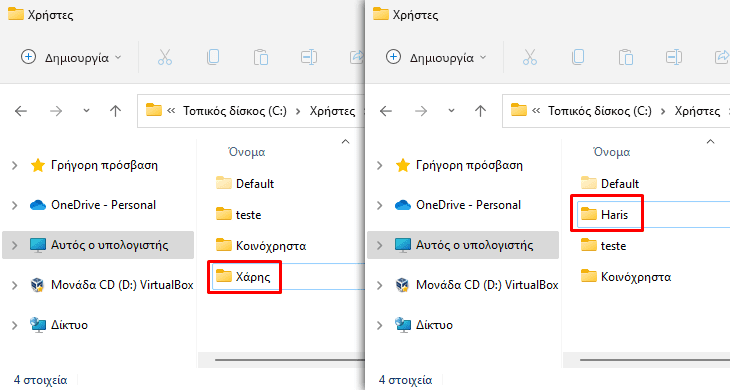Click the Rename icon in left window toolbar
730x390 pixels.
pyautogui.click(x=309, y=57)
